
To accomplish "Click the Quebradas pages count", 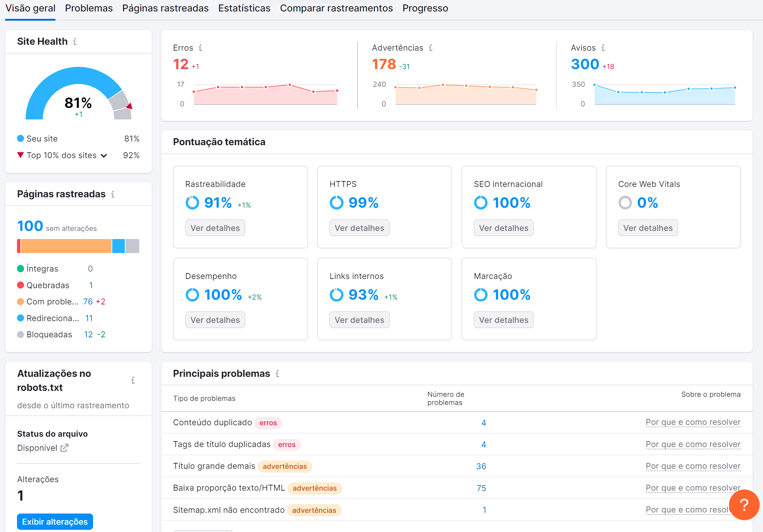I will tap(90, 285).
